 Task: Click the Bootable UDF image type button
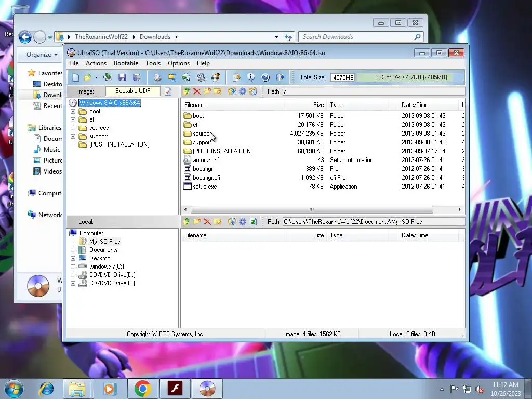(132, 91)
